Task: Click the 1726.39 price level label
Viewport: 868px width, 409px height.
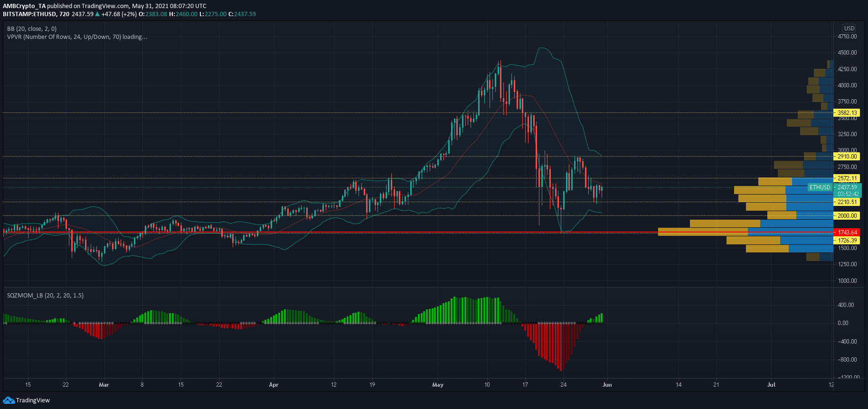Action: (847, 241)
